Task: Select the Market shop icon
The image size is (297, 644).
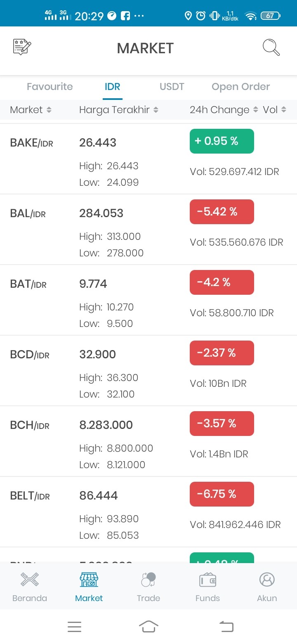Action: (89, 580)
